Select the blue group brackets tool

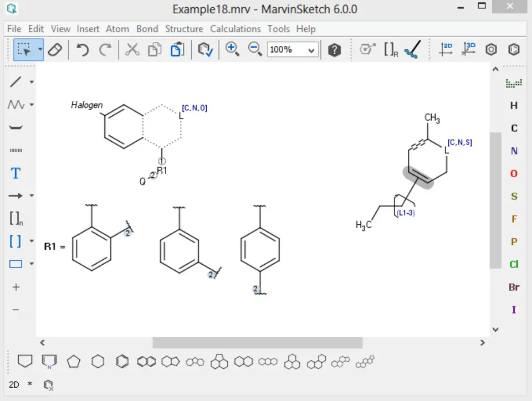coord(15,241)
